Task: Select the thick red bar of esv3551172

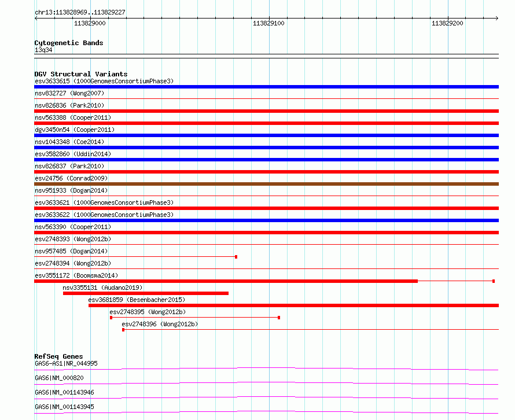Action: coord(226,281)
